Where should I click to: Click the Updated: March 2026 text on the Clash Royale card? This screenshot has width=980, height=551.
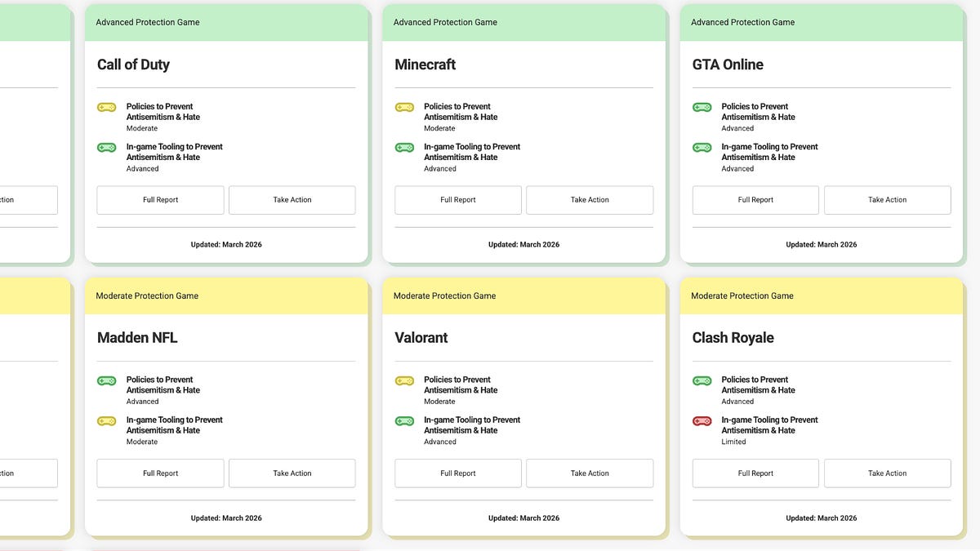pos(822,518)
